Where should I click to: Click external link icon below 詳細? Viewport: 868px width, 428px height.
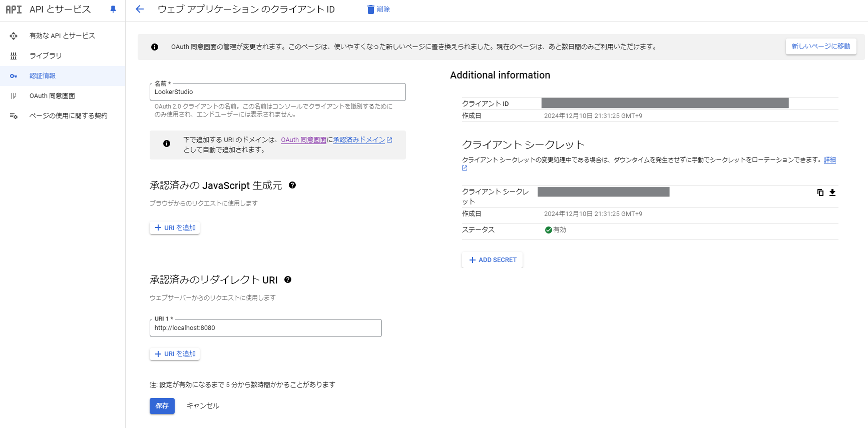465,168
